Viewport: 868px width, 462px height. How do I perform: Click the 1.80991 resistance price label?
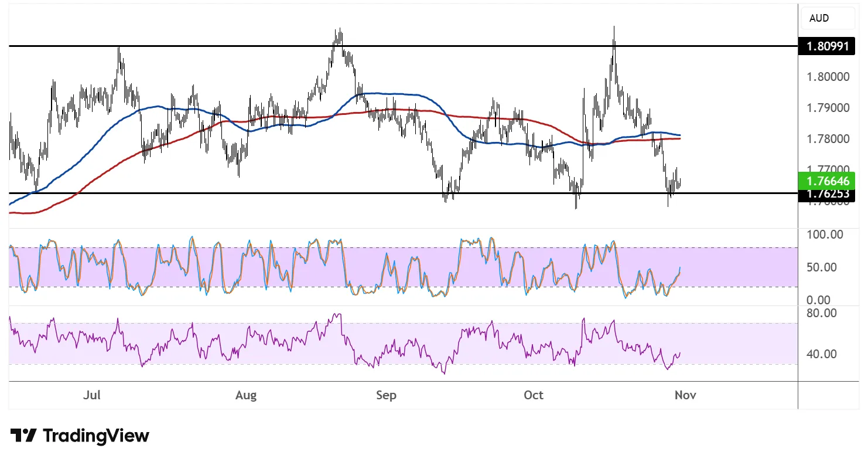(x=827, y=46)
